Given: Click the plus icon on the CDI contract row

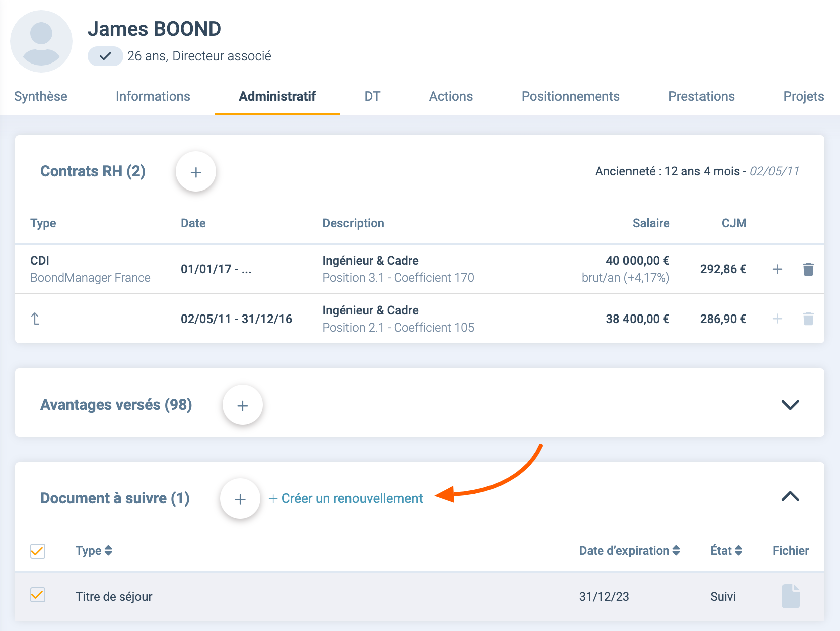Looking at the screenshot, I should [777, 269].
